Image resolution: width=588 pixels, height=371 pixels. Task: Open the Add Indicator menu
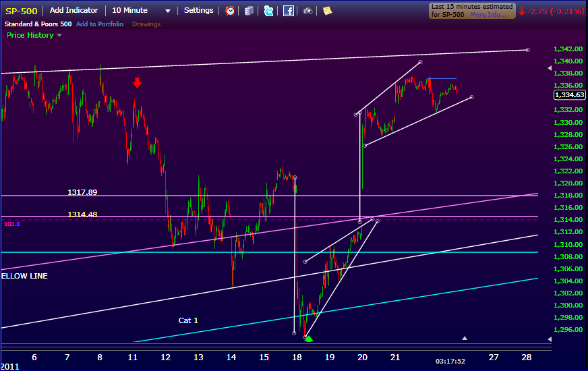point(73,11)
